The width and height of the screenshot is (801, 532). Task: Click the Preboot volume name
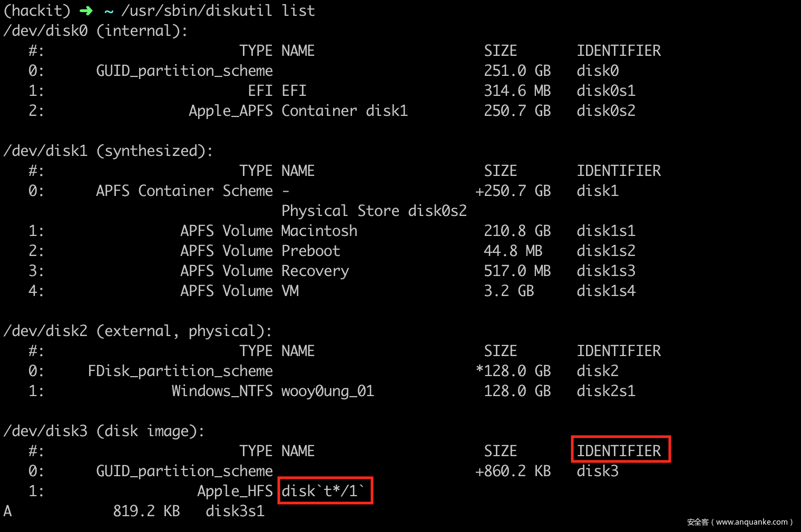click(310, 251)
